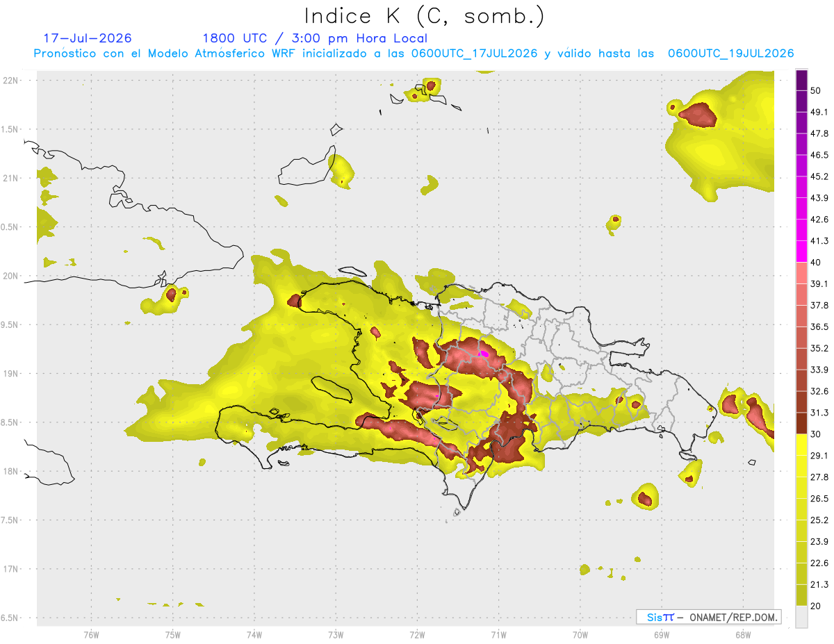Image resolution: width=834 pixels, height=644 pixels.
Task: Click the colorbar label "45.2"
Action: point(819,176)
